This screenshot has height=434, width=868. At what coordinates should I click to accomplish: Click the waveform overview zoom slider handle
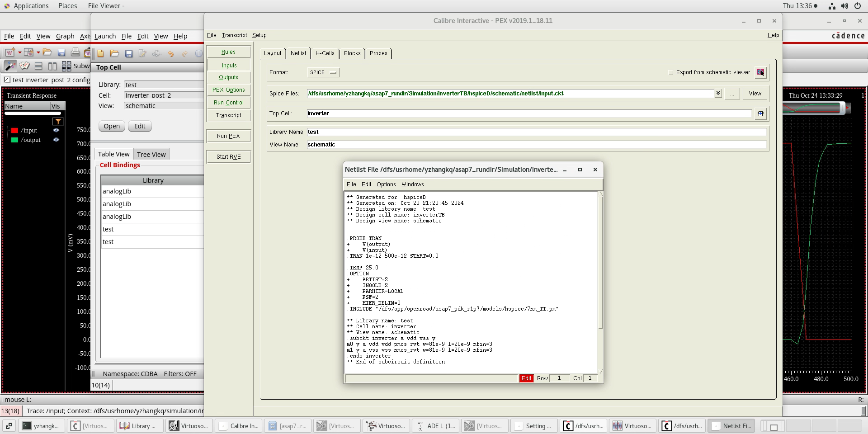(x=842, y=108)
